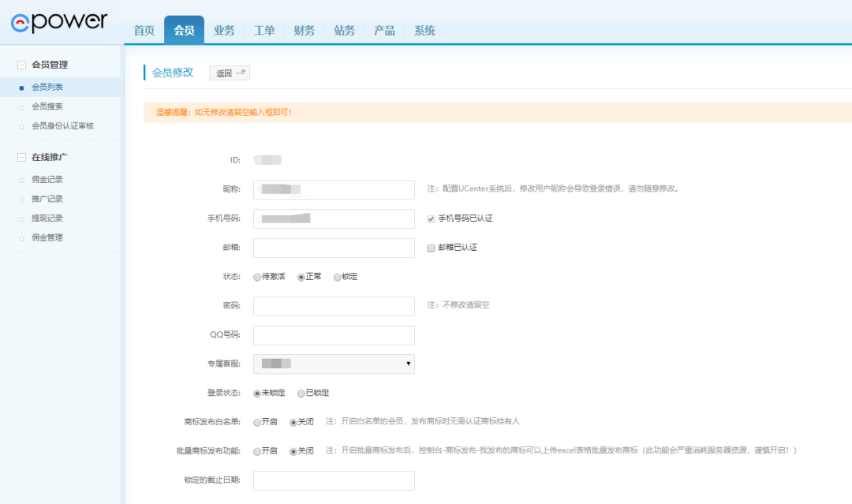Click the 返回 button

point(229,73)
